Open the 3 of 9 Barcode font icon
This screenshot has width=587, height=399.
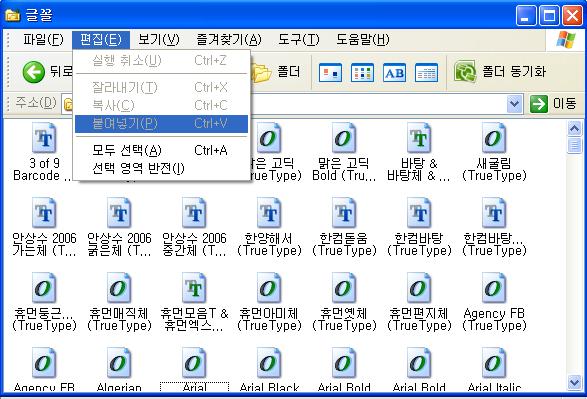pyautogui.click(x=45, y=138)
